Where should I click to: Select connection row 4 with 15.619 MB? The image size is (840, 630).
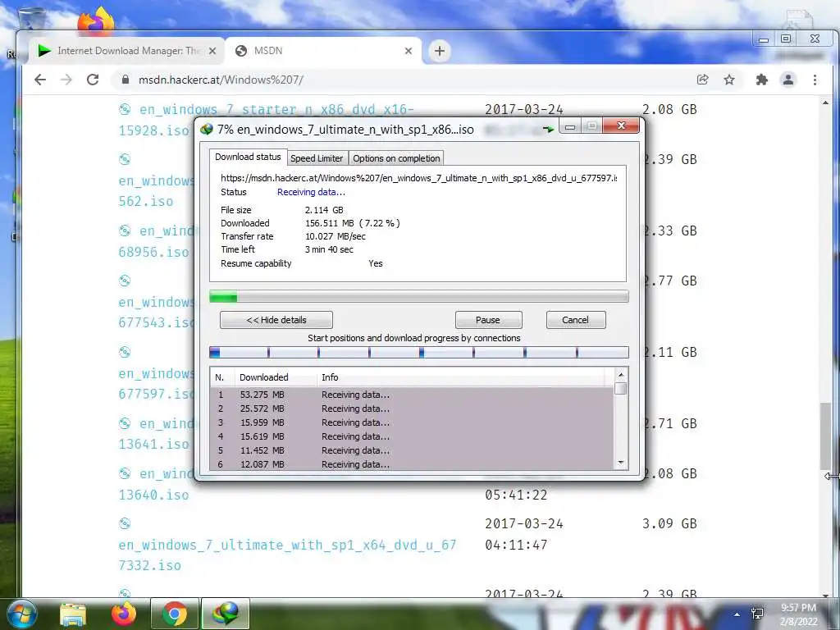(412, 436)
